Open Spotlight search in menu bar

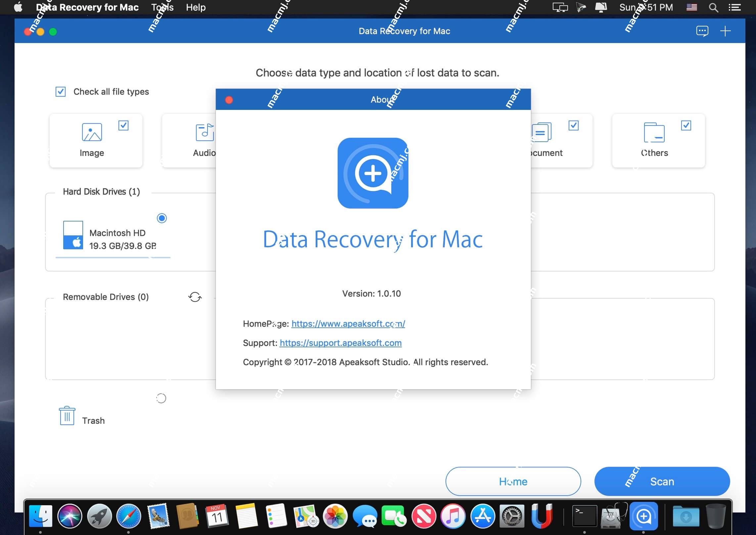click(713, 7)
